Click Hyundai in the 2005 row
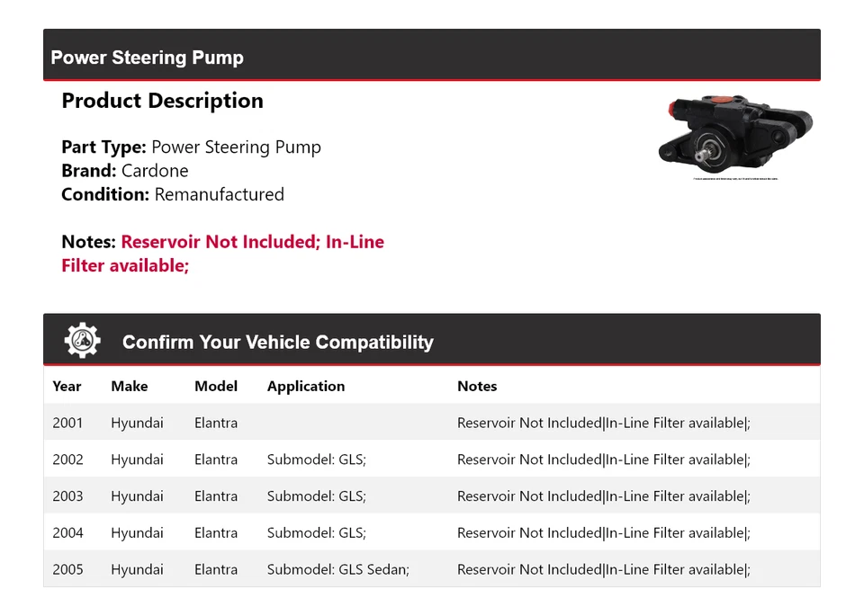This screenshot has width=864, height=616. point(137,569)
